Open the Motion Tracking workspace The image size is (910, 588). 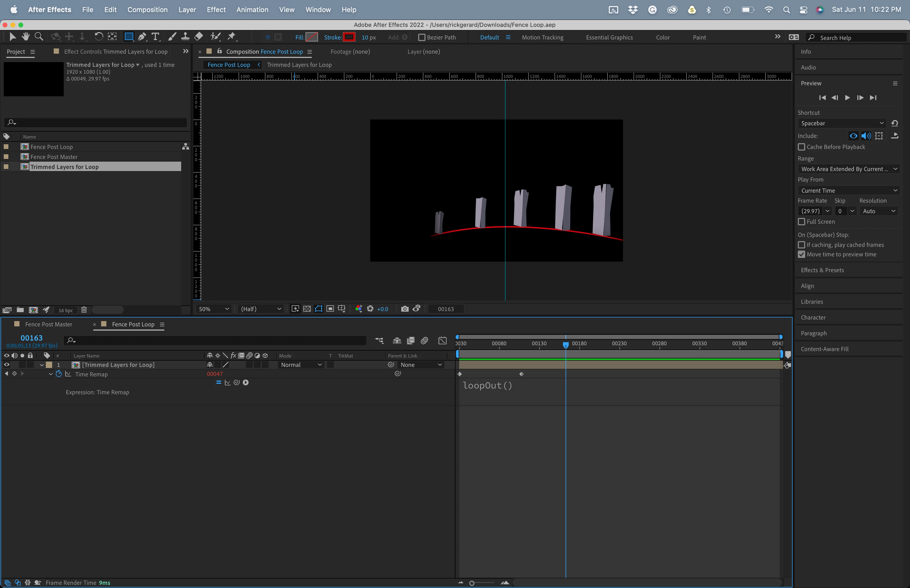click(542, 37)
